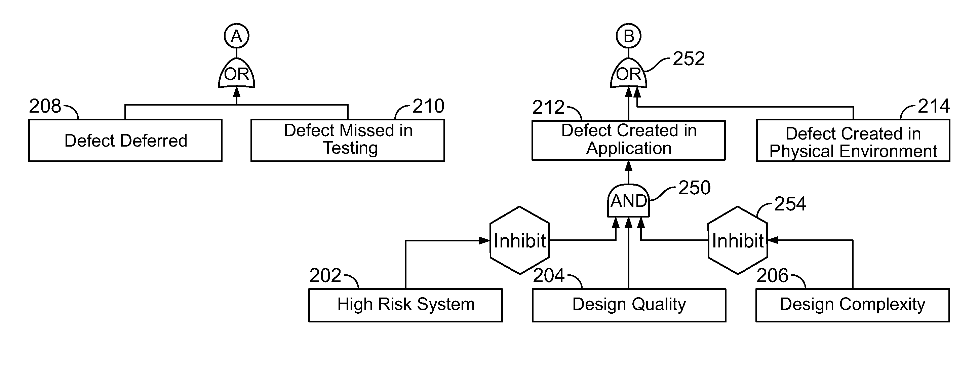The image size is (980, 390).
Task: Click the fault tree diagram canvas area
Action: tap(490, 195)
